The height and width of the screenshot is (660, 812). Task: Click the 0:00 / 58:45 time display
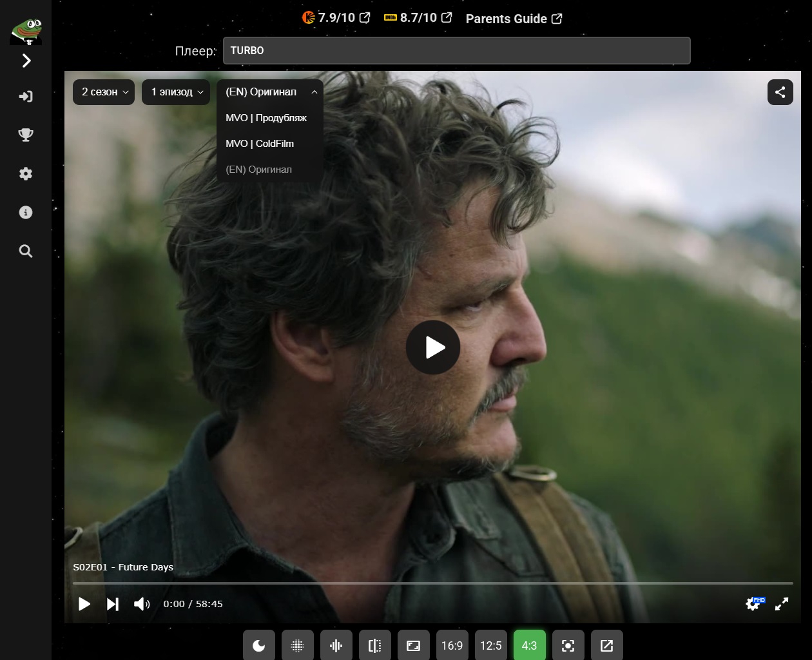click(193, 604)
